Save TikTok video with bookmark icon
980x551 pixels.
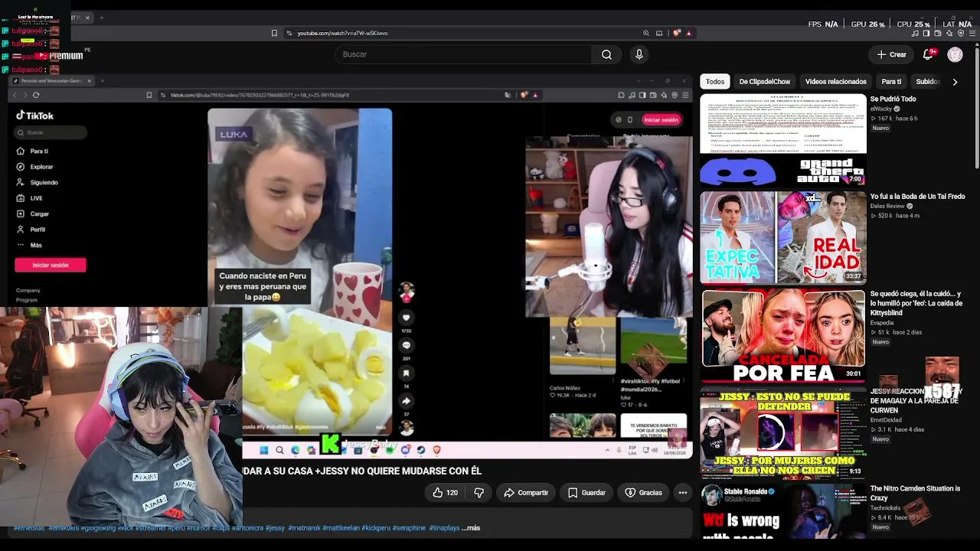(407, 373)
